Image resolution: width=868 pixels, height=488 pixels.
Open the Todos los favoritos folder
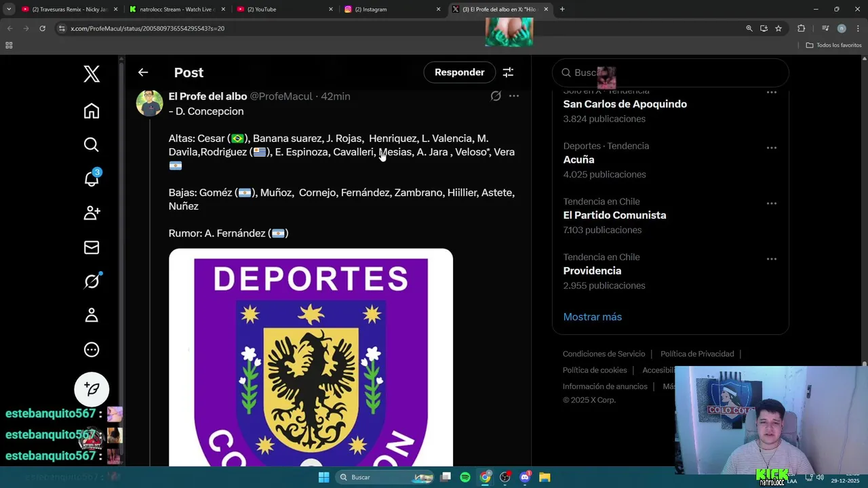pyautogui.click(x=834, y=45)
